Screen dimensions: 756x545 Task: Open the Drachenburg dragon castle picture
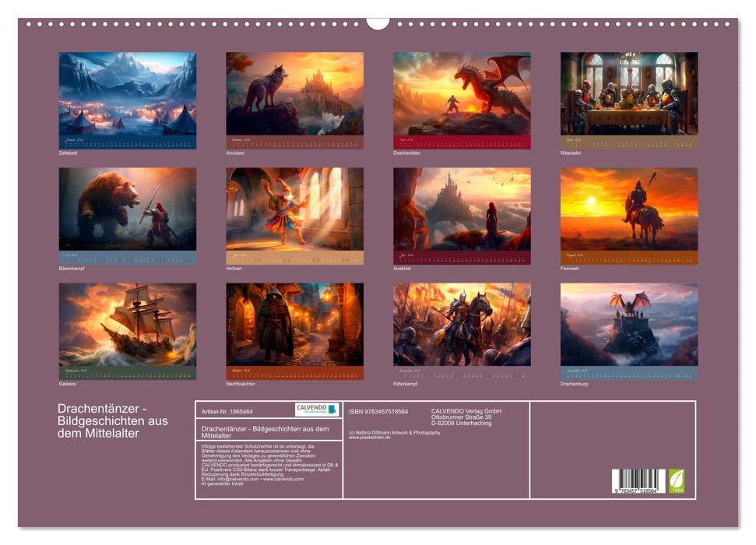(629, 325)
